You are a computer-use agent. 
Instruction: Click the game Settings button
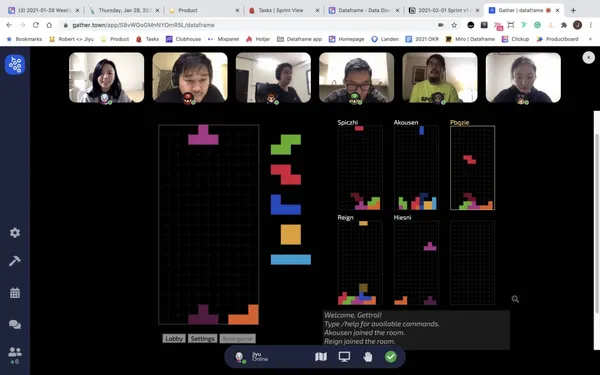pyautogui.click(x=202, y=339)
